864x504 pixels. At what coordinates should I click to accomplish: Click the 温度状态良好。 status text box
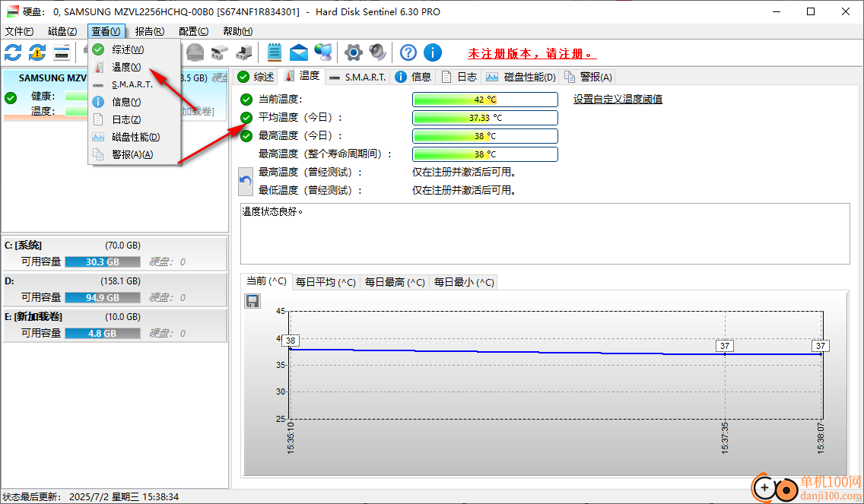coord(545,233)
